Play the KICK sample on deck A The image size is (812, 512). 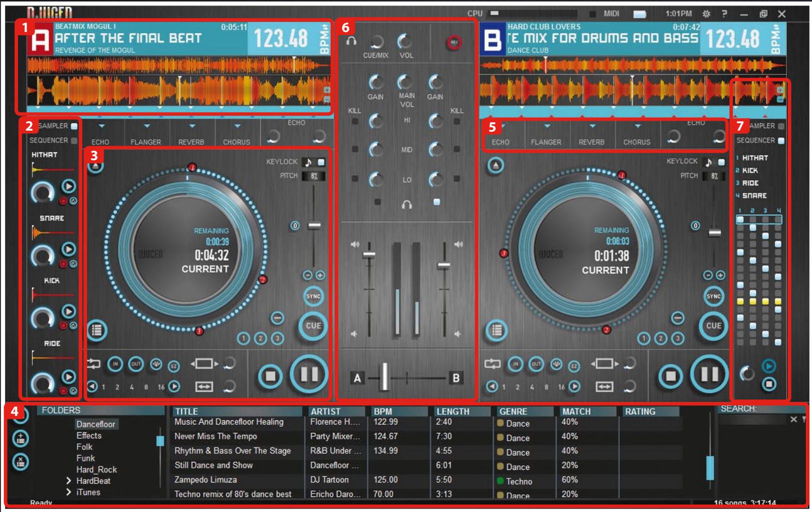tap(69, 311)
